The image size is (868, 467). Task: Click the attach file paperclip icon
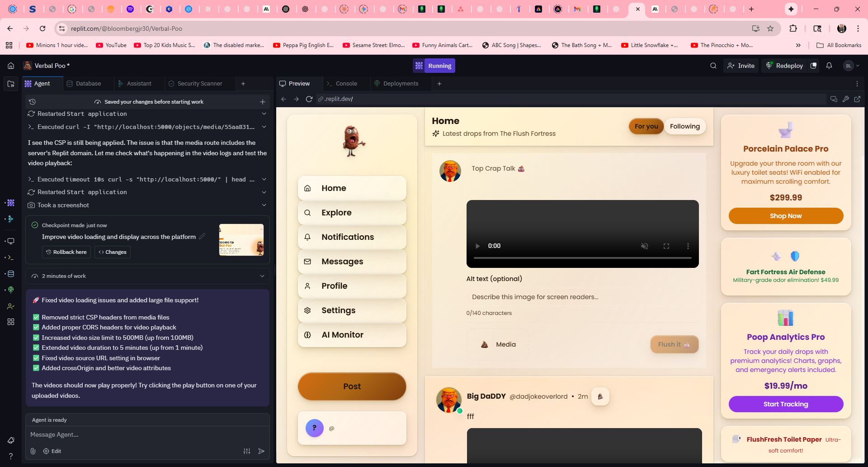(x=33, y=451)
